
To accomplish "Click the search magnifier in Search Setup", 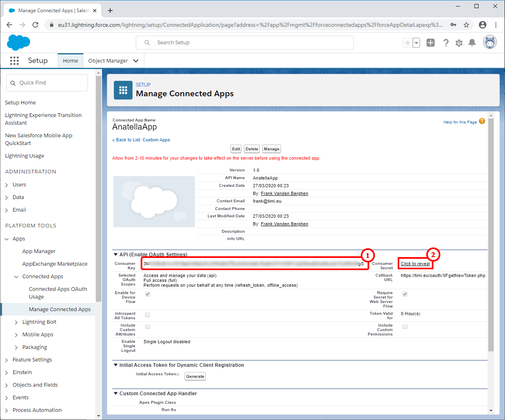I will pos(147,43).
